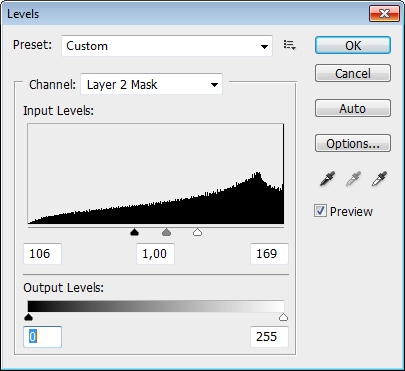
Task: Click the OK button
Action: pos(353,45)
